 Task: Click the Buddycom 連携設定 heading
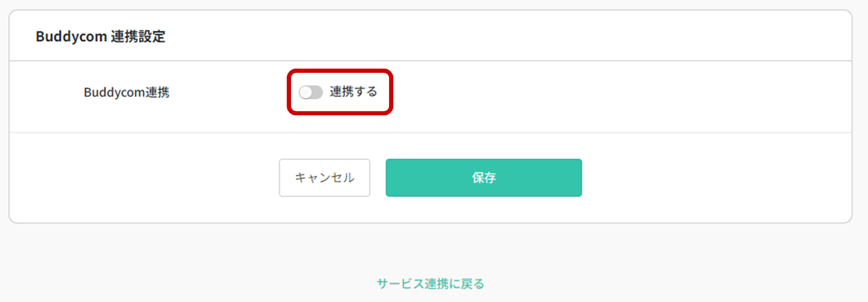[x=100, y=37]
